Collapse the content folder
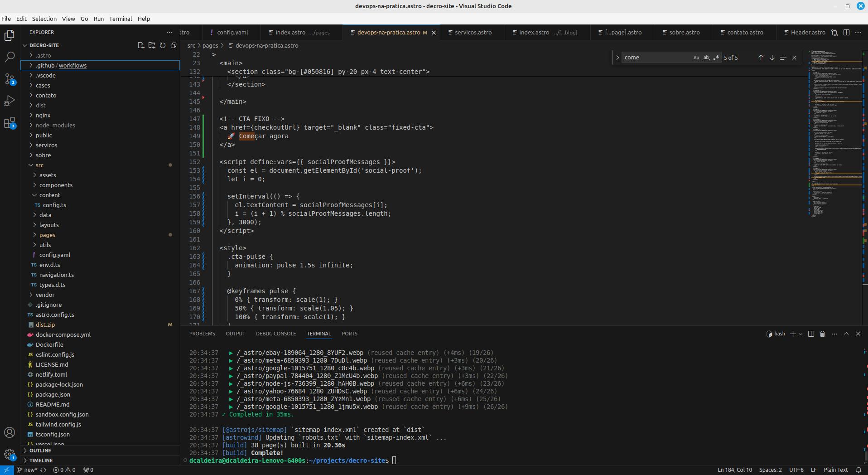This screenshot has height=475, width=868. 100,195
